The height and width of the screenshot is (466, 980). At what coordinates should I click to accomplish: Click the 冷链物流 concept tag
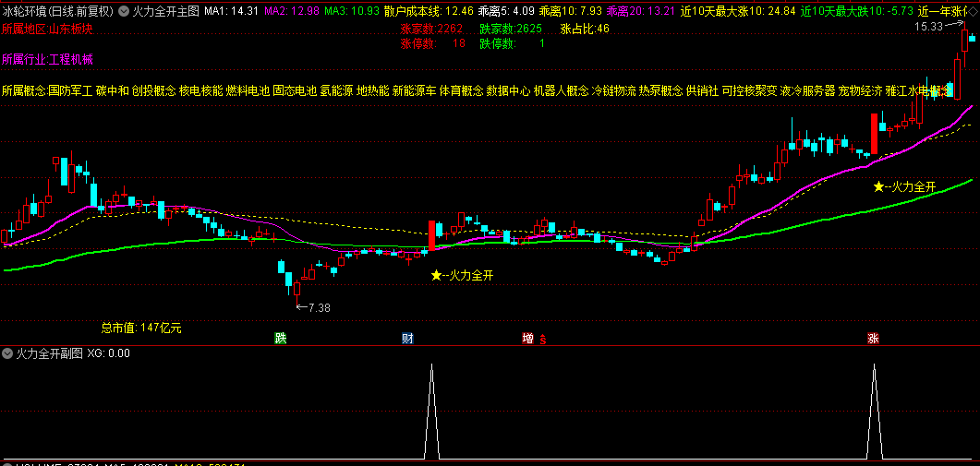613,90
